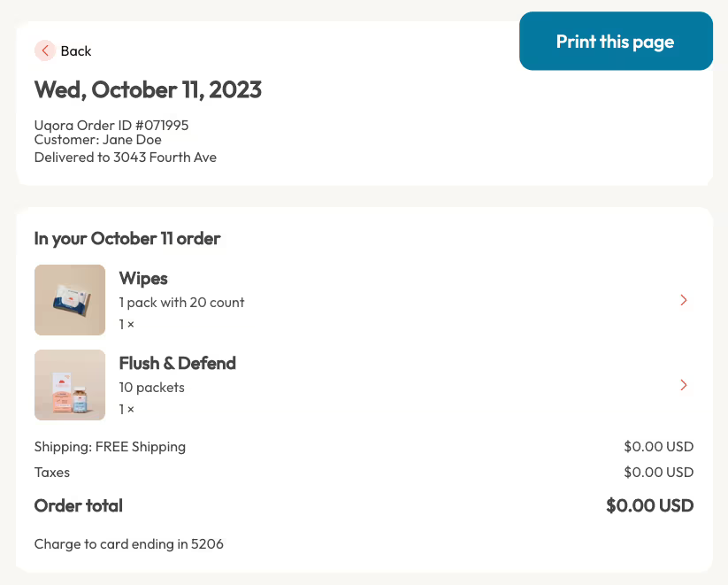Click Charge to card ending in 5206
This screenshot has width=728, height=585.
click(128, 544)
